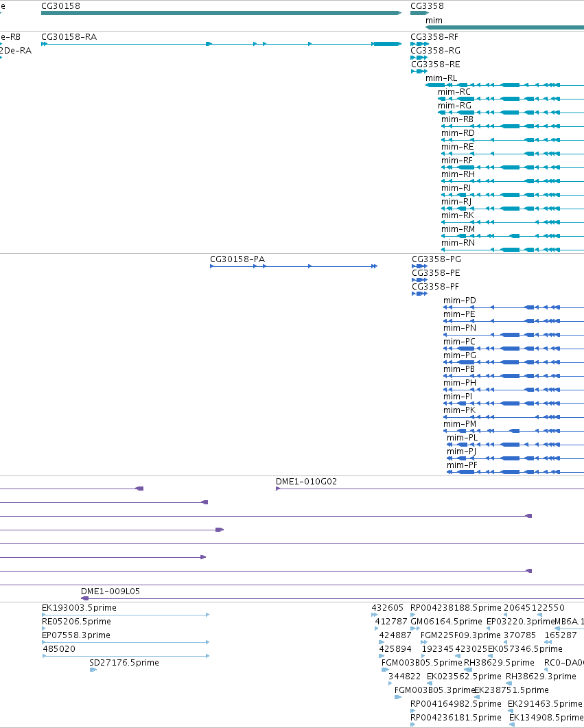The width and height of the screenshot is (584, 728).
Task: Select the mim-RD transcript label
Action: coord(458,133)
